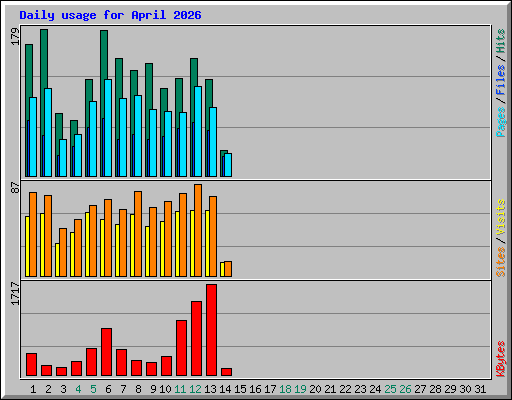Click green day label 25
The image size is (512, 400).
390,389
